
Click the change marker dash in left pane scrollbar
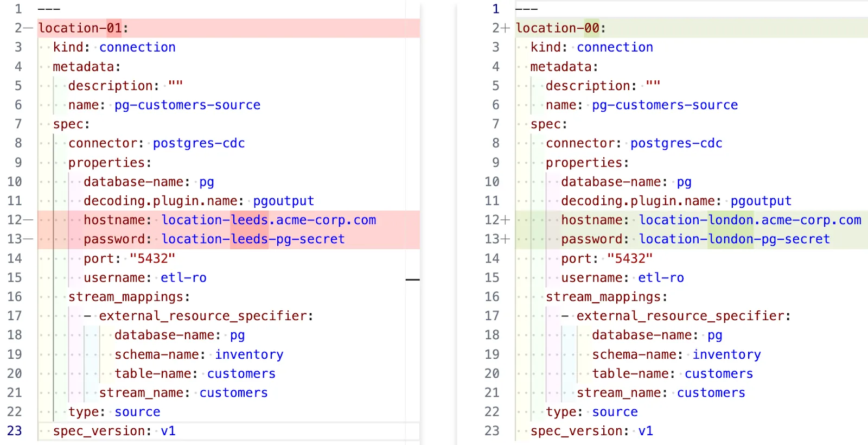click(412, 279)
